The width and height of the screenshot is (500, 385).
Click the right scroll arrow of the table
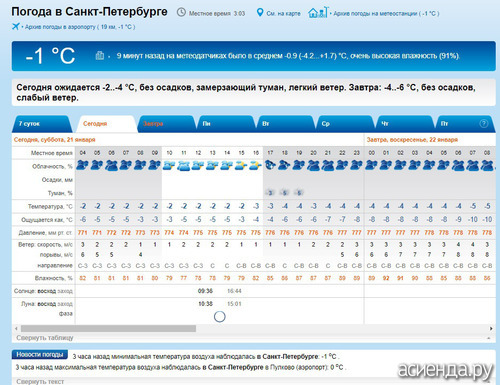(491, 329)
